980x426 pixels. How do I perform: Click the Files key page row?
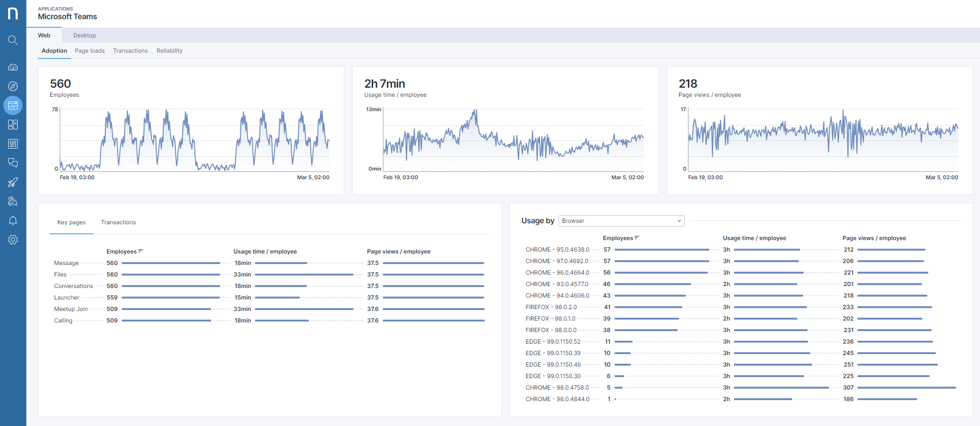[269, 275]
